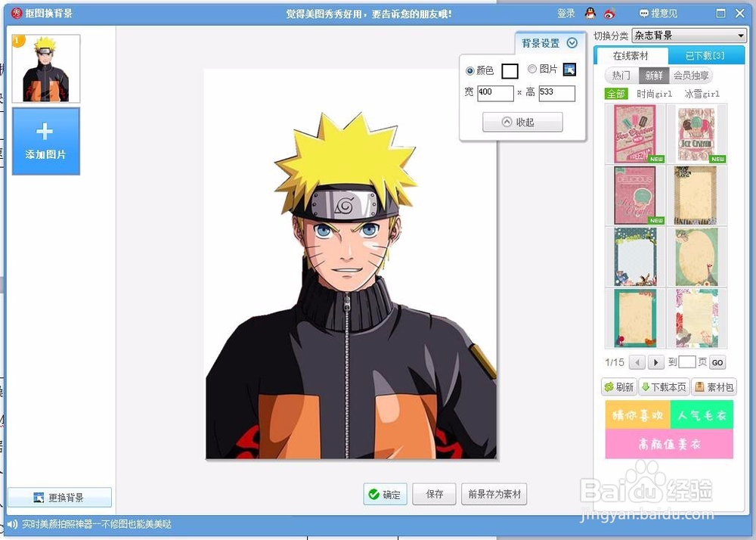Switch to the 已下载[3] tab
The image size is (756, 540).
point(705,56)
